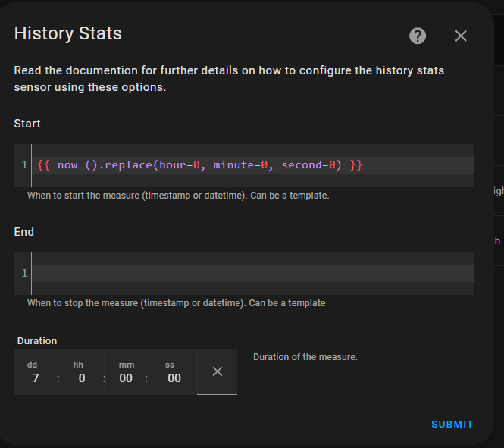This screenshot has height=448, width=504.
Task: Select the hours (hh) duration field
Action: point(81,378)
